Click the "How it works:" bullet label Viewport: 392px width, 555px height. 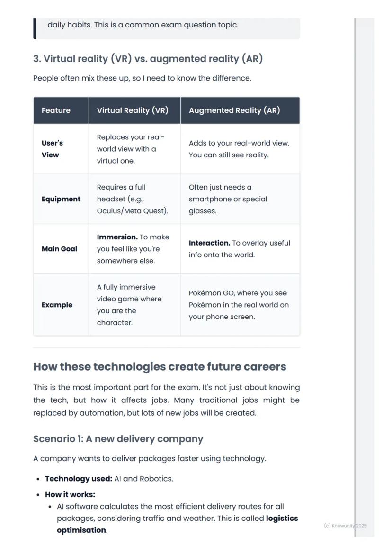70,494
